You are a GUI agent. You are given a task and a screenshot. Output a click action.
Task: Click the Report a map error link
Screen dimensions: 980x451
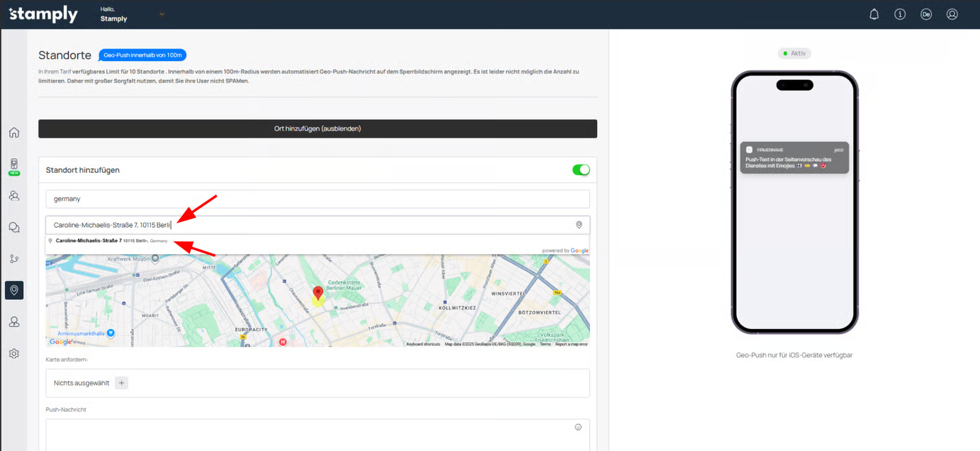(571, 345)
